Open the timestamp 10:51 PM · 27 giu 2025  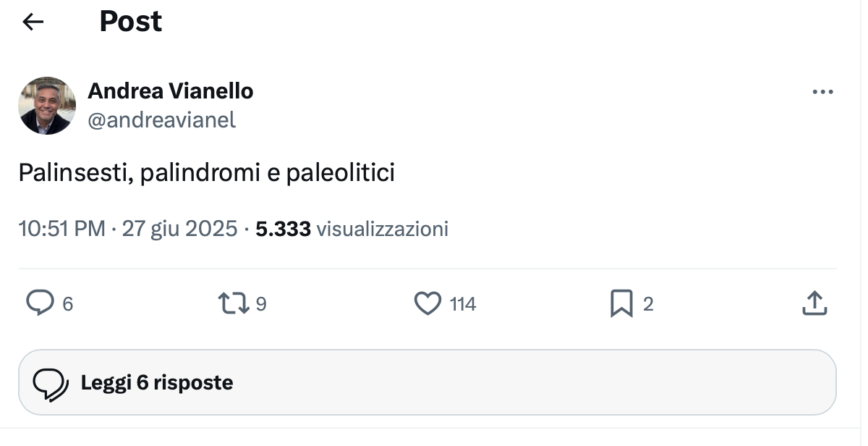click(127, 230)
